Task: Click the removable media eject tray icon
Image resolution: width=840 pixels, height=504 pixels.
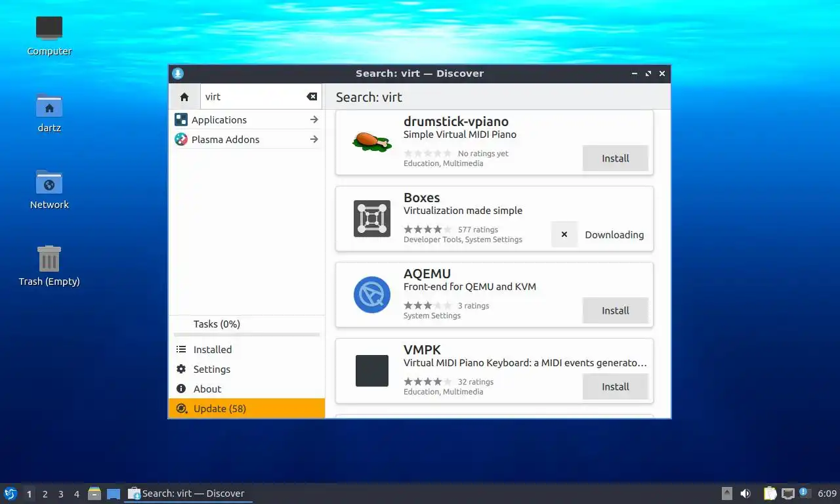Action: click(727, 493)
